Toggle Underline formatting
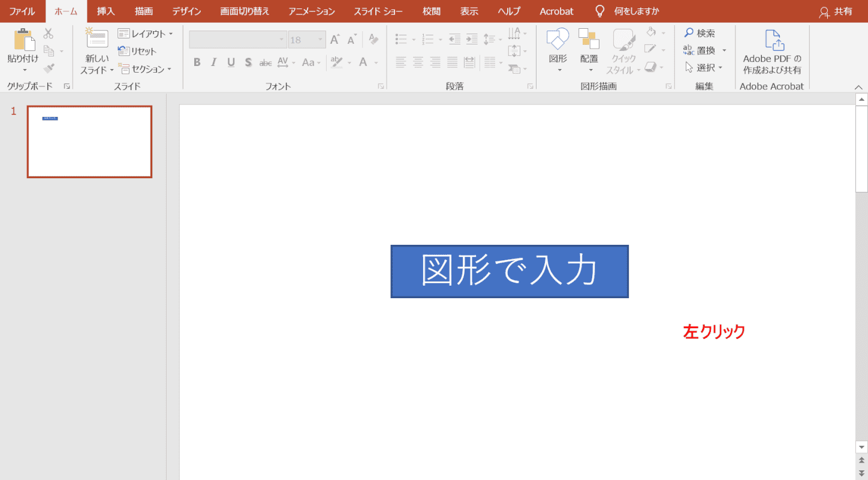This screenshot has height=480, width=868. [x=231, y=62]
